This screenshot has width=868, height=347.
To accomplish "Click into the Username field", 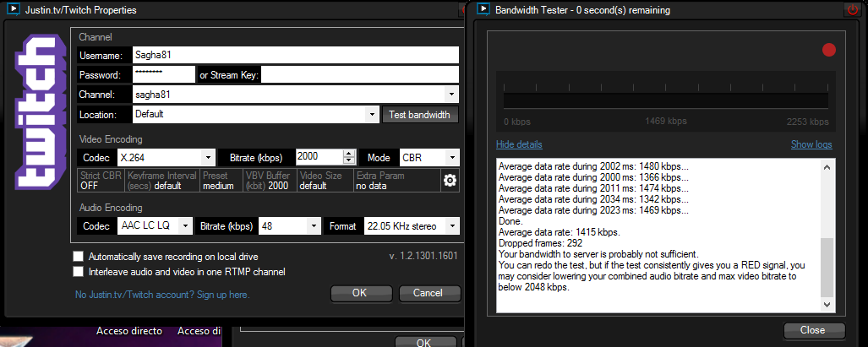I will click(x=294, y=55).
